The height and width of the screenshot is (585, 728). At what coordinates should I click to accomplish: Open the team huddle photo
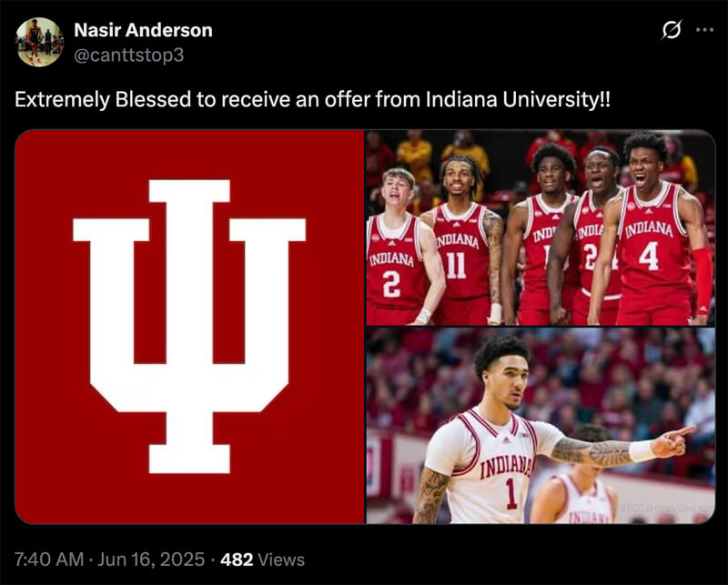(541, 227)
